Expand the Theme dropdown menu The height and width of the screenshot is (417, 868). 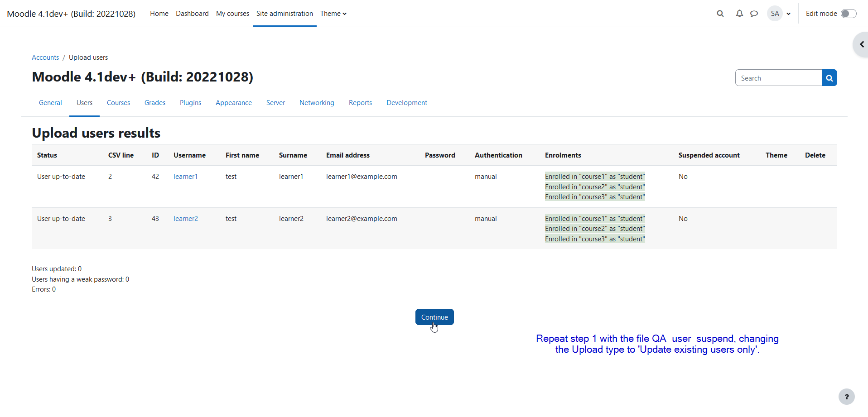click(x=333, y=14)
